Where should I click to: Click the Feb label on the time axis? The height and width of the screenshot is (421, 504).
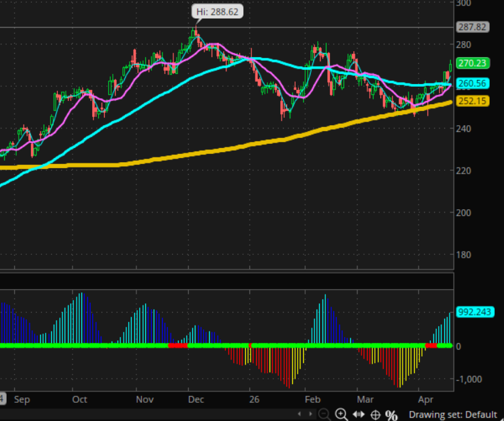(x=312, y=399)
